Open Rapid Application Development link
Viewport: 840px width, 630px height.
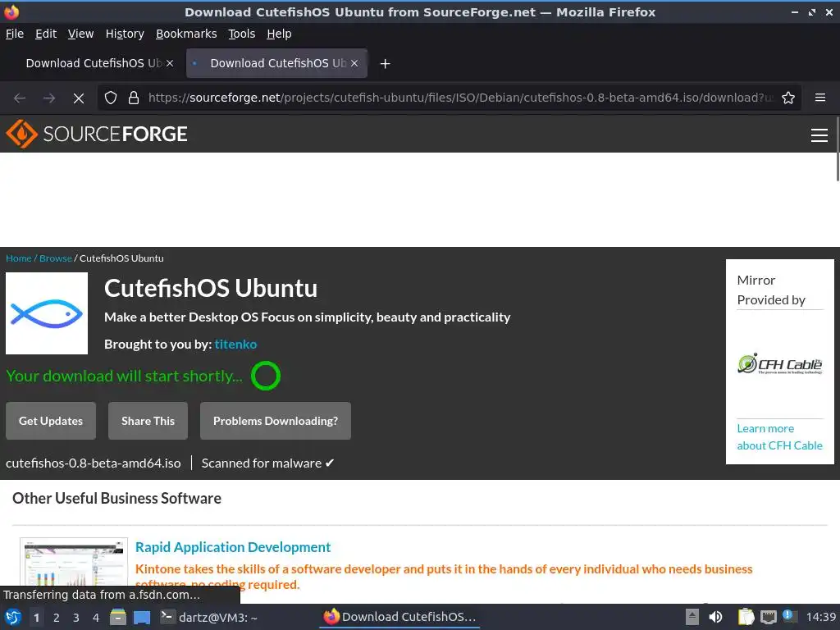click(233, 547)
